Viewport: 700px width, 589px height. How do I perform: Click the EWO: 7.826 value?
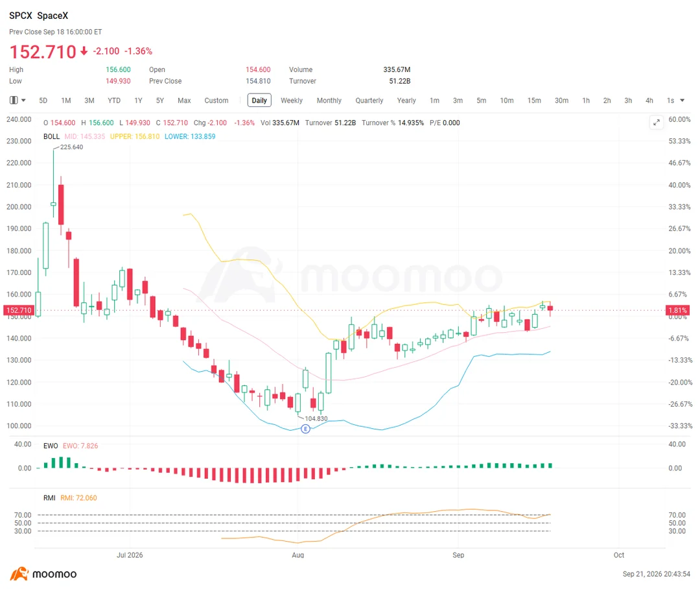(x=80, y=446)
